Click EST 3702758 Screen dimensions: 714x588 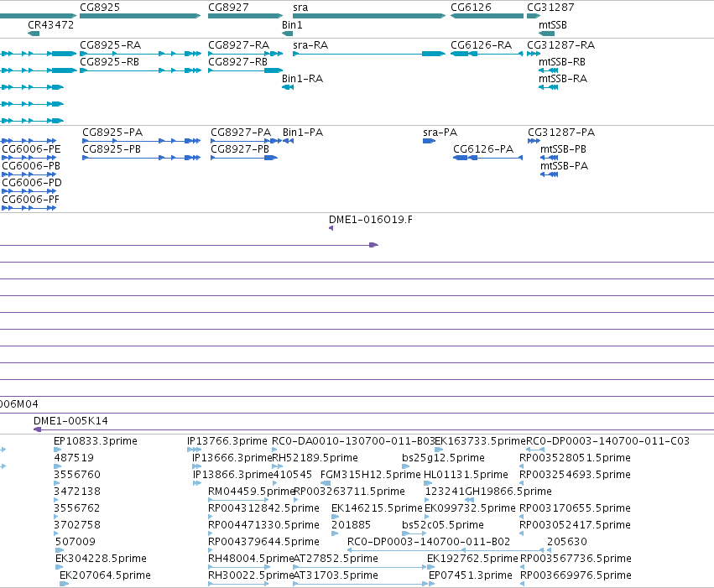[x=77, y=525]
